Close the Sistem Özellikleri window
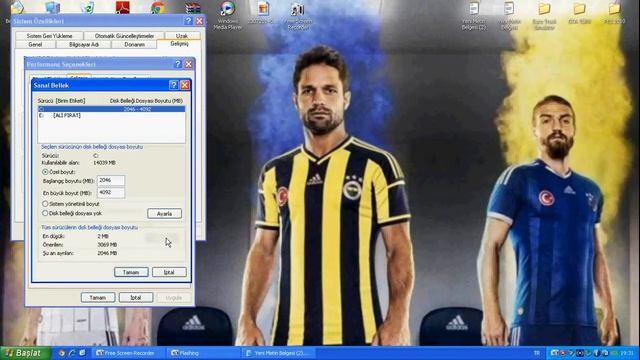The height and width of the screenshot is (360, 640). tap(199, 21)
